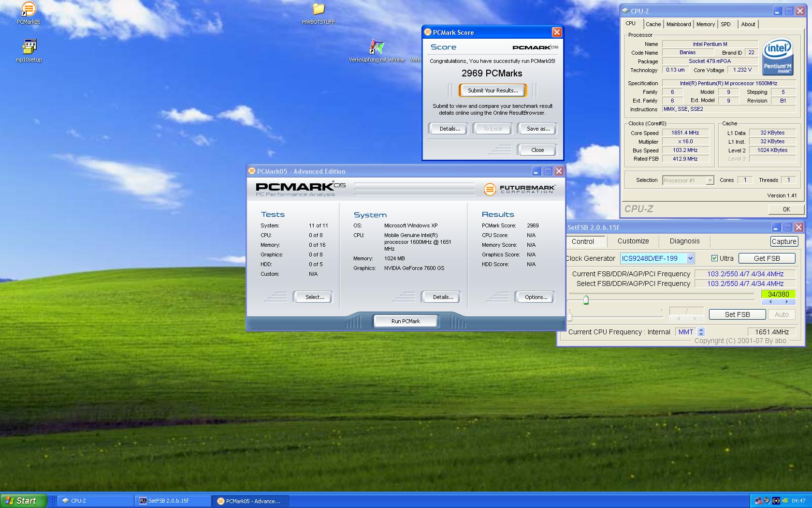
Task: Click Details button in PCMark Score dialog
Action: (449, 129)
